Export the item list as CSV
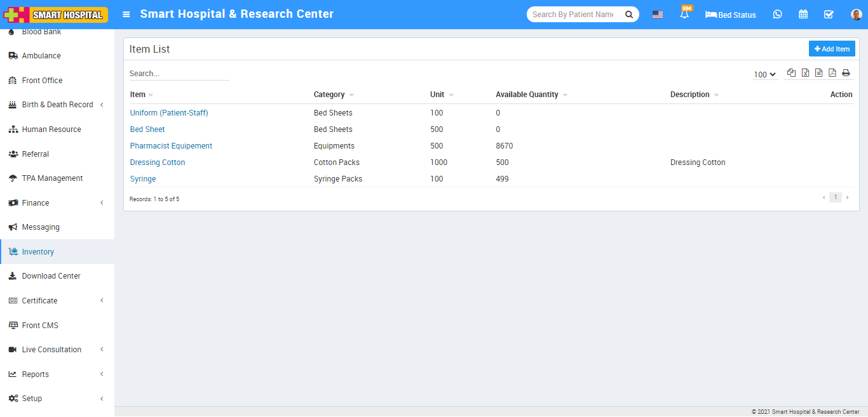 (818, 73)
